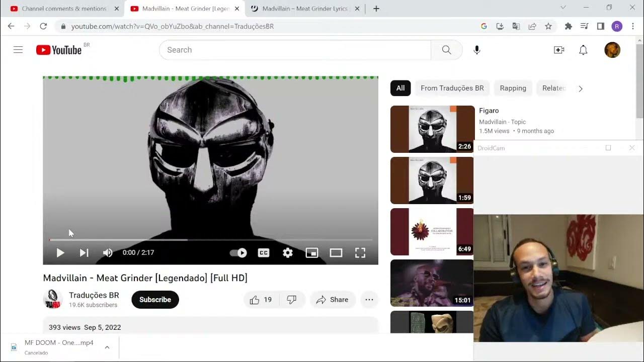Toggle closed captions on the video
Screen dimensions: 644x362
[264, 252]
